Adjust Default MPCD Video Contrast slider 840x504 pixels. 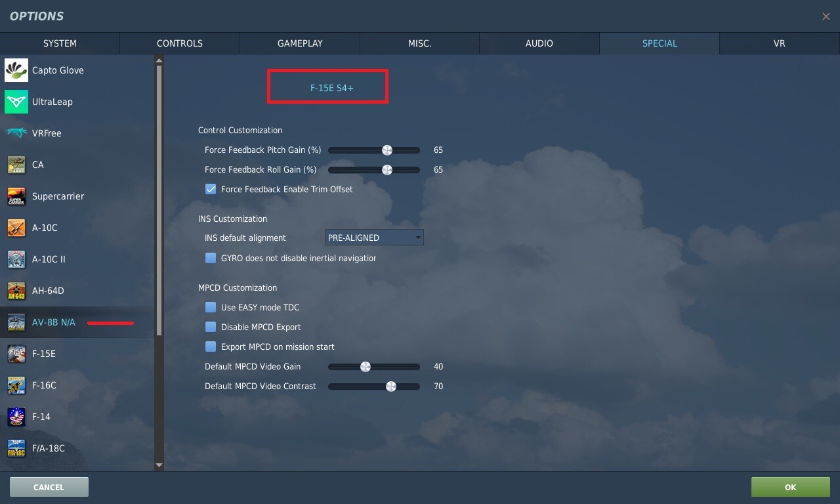click(391, 386)
